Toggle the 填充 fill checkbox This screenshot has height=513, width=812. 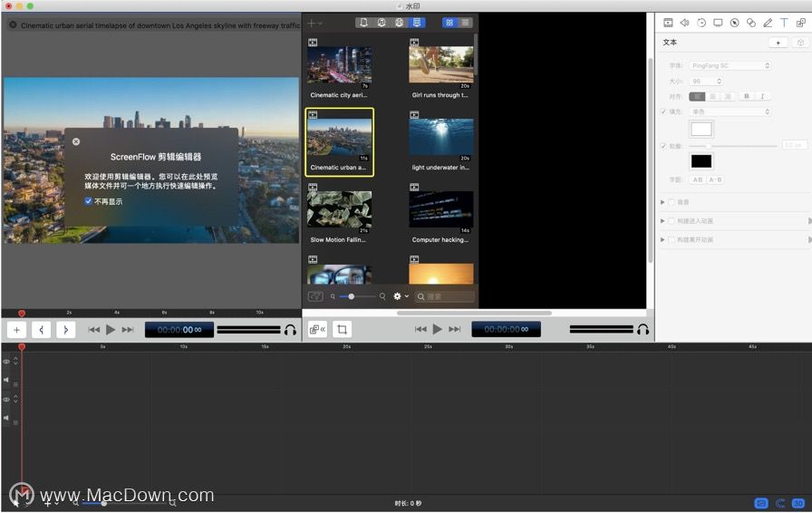click(663, 111)
